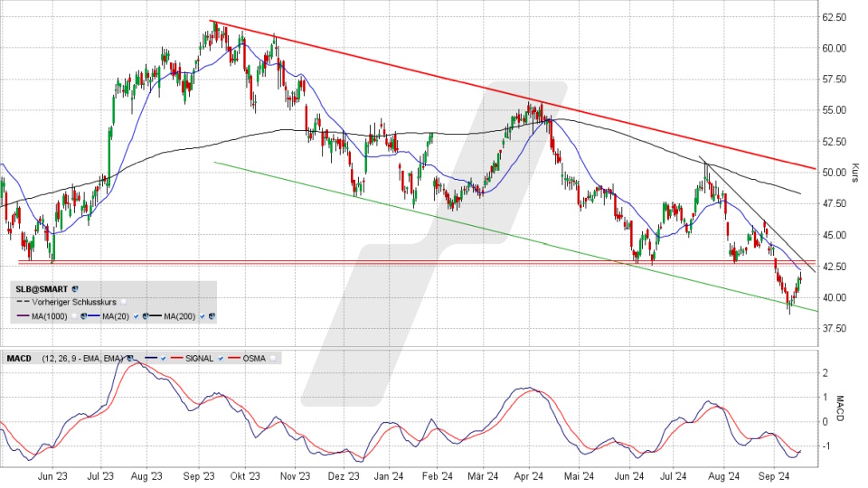Viewport: 868px width, 488px height.
Task: Open settings icon beside MA(1000)
Action: [83, 316]
